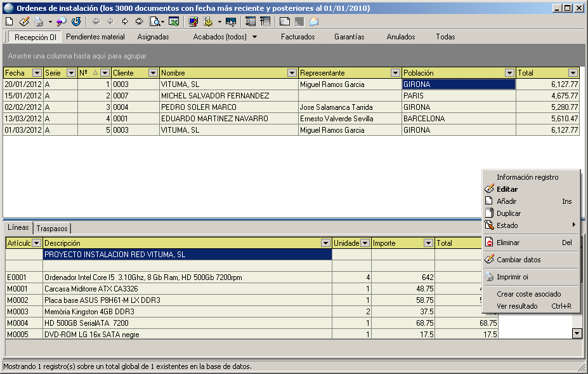Viewport: 588px width, 374px height.
Task: Click the edit pencil toolbar icon
Action: tap(24, 22)
